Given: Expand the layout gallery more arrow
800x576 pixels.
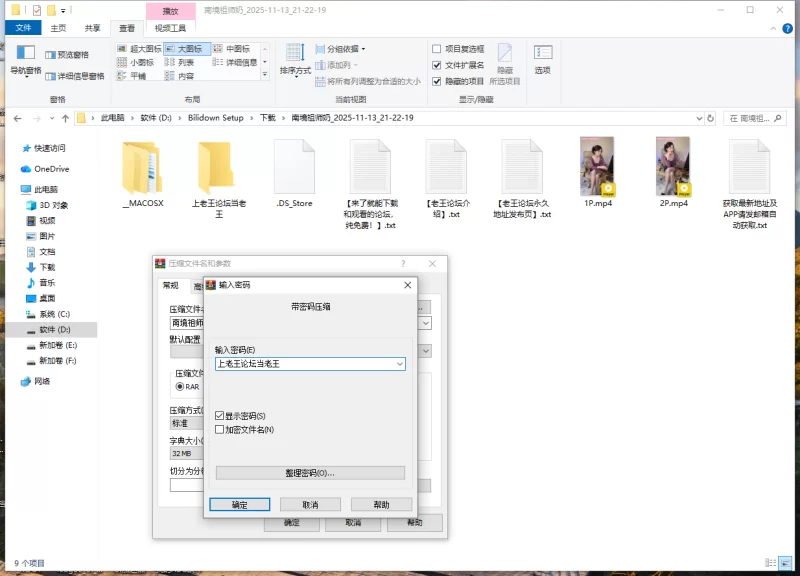Looking at the screenshot, I should tap(265, 75).
